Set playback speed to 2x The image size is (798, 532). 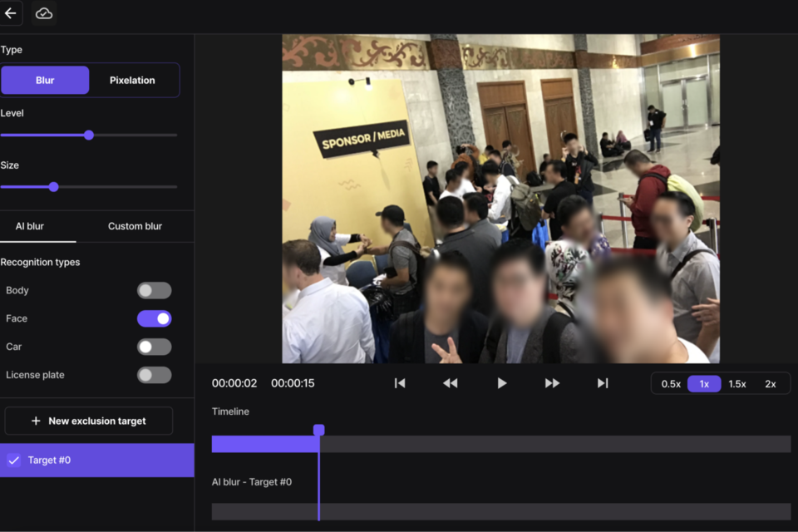[770, 384]
